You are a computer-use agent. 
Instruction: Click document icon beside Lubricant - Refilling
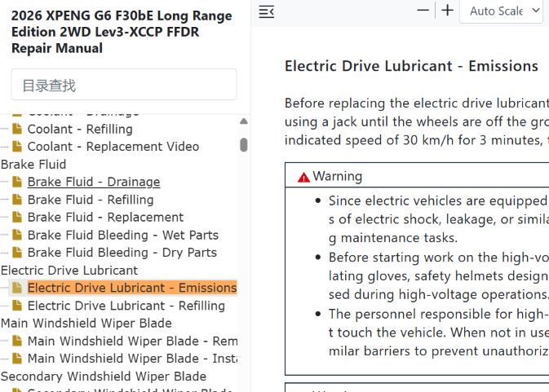[x=17, y=306]
